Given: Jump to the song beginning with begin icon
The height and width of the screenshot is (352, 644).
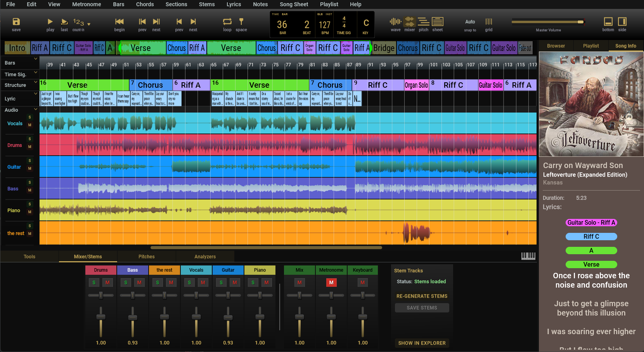Looking at the screenshot, I should (x=119, y=22).
